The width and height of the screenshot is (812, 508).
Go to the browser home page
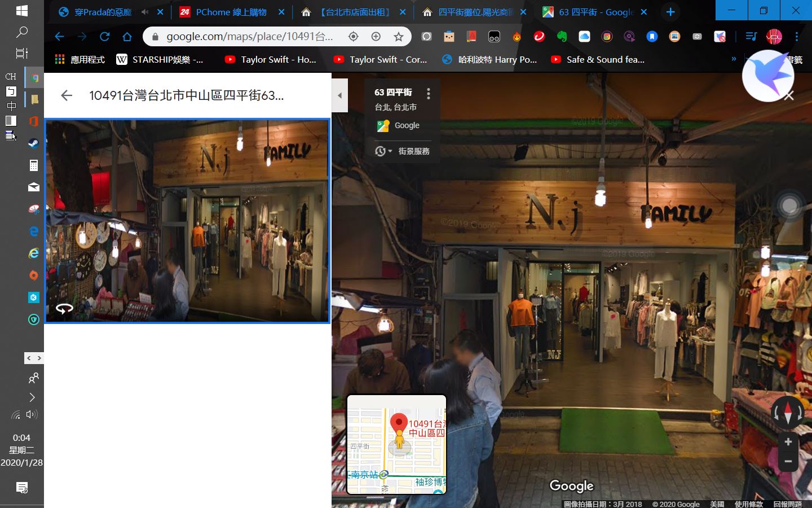[127, 37]
